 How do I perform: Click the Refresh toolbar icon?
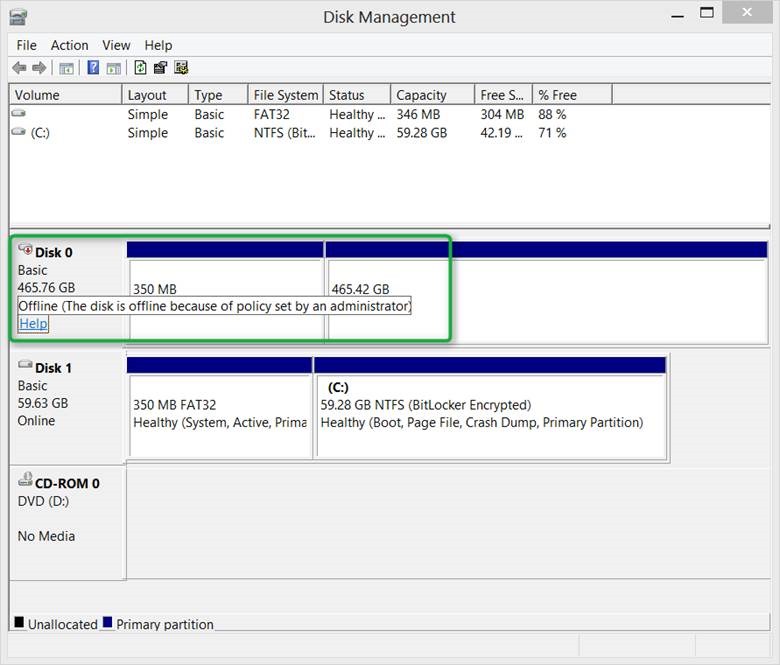140,68
